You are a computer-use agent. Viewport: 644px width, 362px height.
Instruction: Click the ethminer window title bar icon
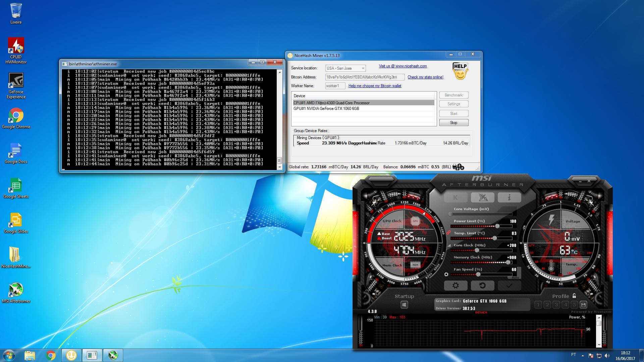(x=65, y=64)
